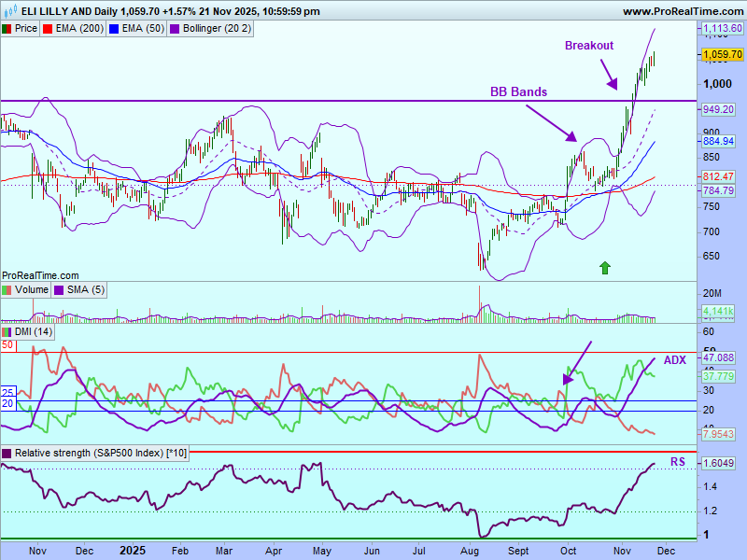Open the SMA (5) volume indicator settings
Image resolution: width=747 pixels, height=560 pixels.
click(84, 289)
